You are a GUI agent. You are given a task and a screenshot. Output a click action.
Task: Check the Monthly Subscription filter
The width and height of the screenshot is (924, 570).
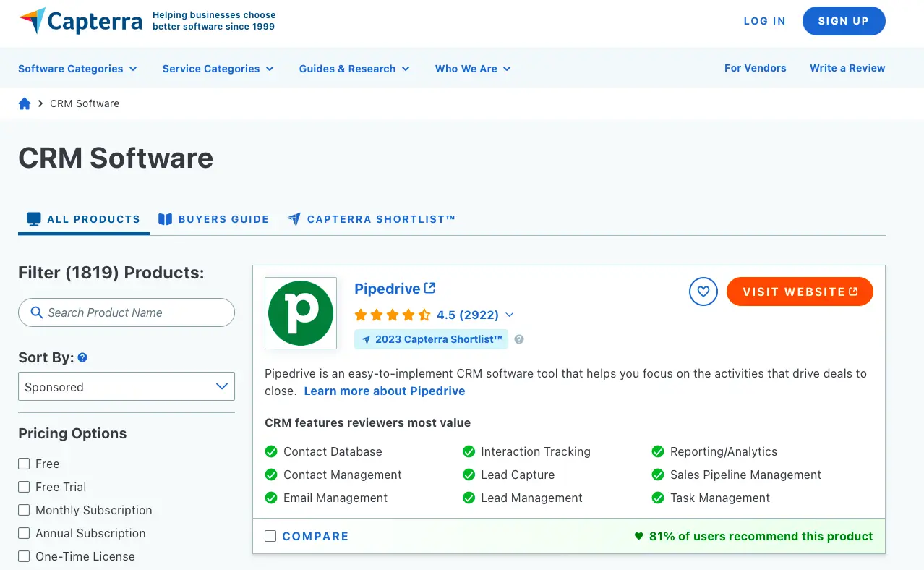[23, 510]
